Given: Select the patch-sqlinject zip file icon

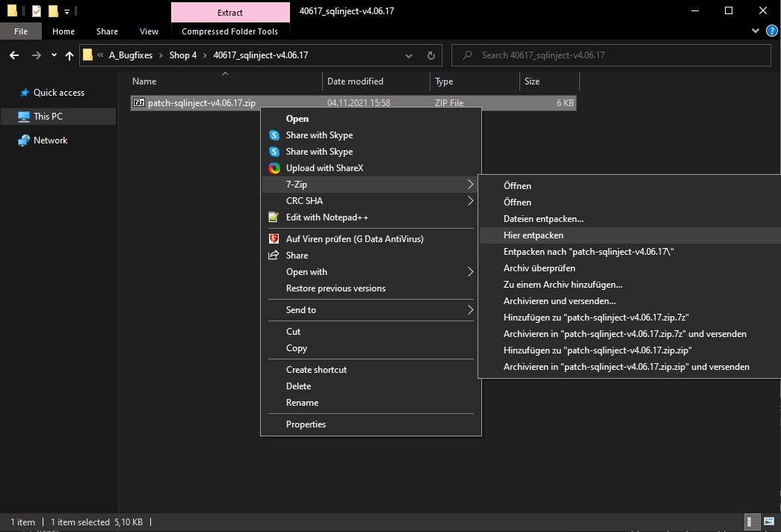Looking at the screenshot, I should (x=138, y=103).
